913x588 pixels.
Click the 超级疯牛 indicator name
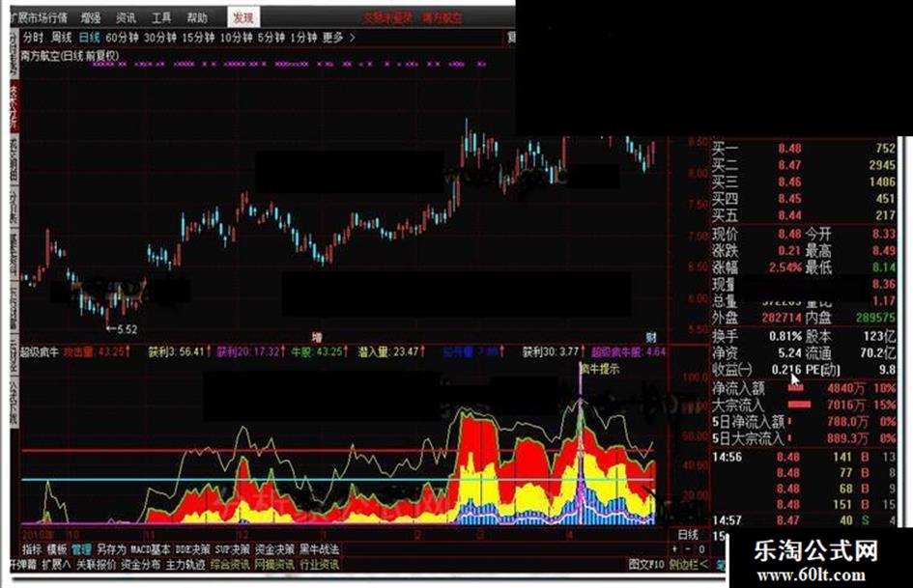tap(40, 352)
